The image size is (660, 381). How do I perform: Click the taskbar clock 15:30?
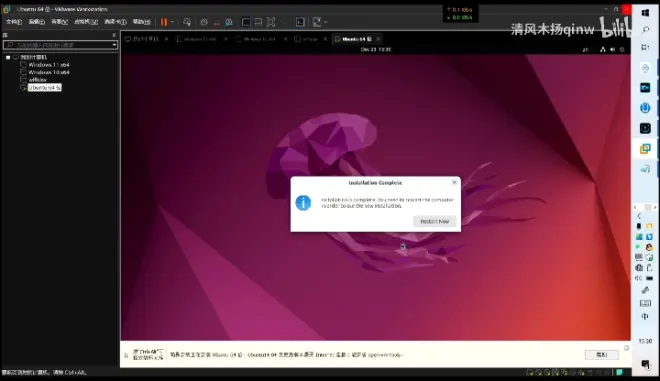[645, 341]
